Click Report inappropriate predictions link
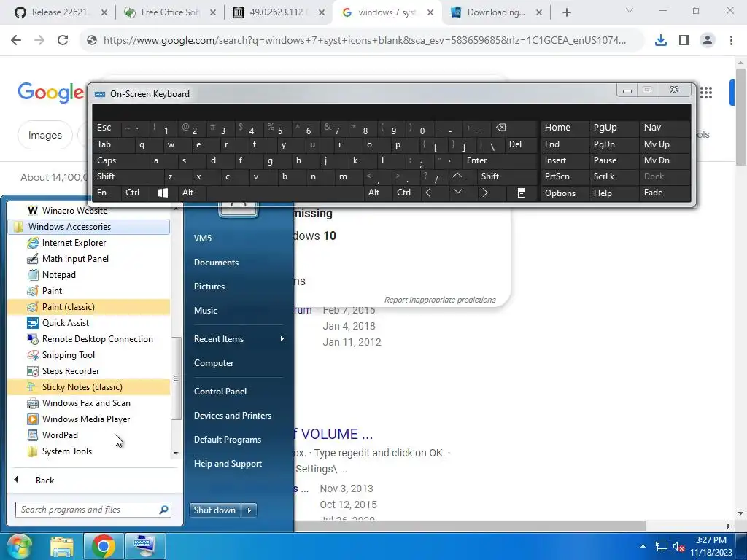The image size is (747, 560). [x=440, y=300]
